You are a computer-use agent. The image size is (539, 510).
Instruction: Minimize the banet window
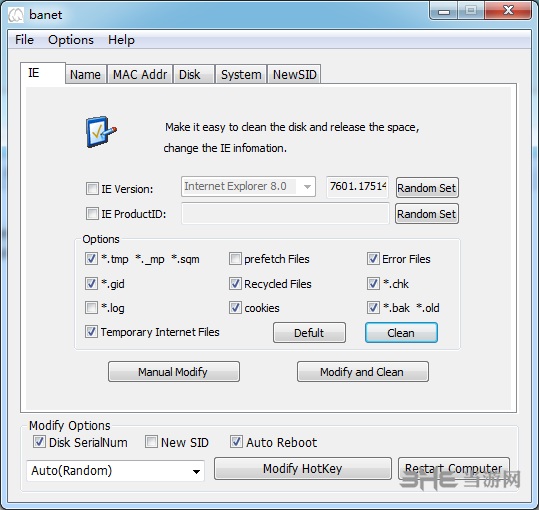click(x=444, y=12)
